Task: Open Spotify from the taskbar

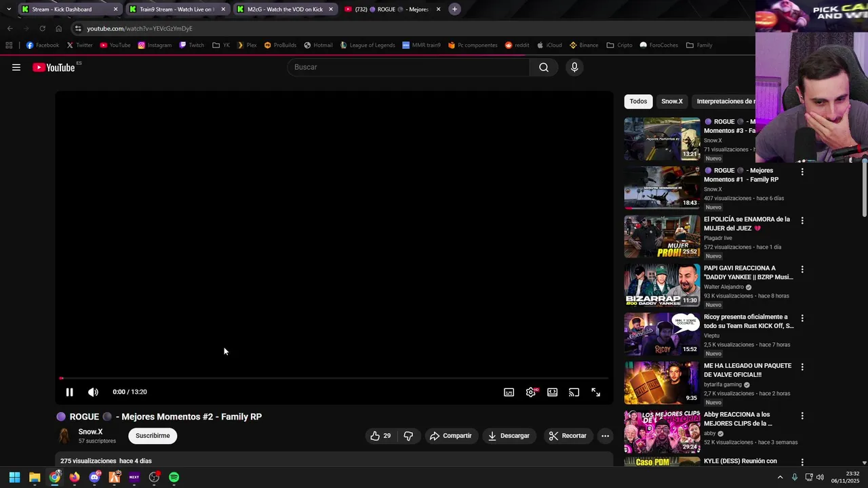Action: click(174, 477)
